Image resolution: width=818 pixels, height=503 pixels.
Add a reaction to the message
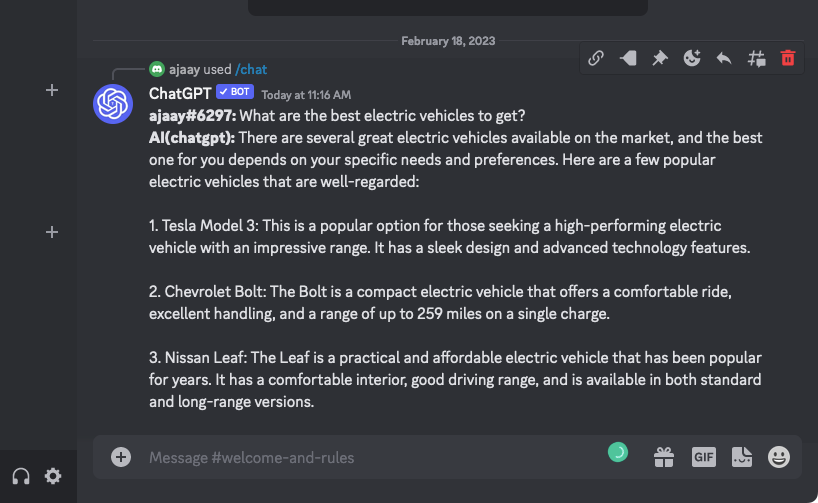[x=692, y=58]
